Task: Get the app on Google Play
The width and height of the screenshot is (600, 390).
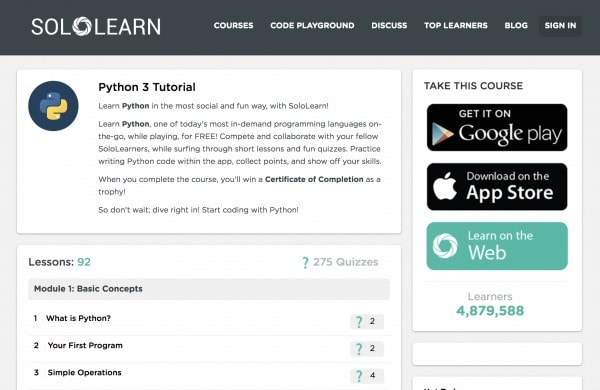Action: (x=497, y=127)
